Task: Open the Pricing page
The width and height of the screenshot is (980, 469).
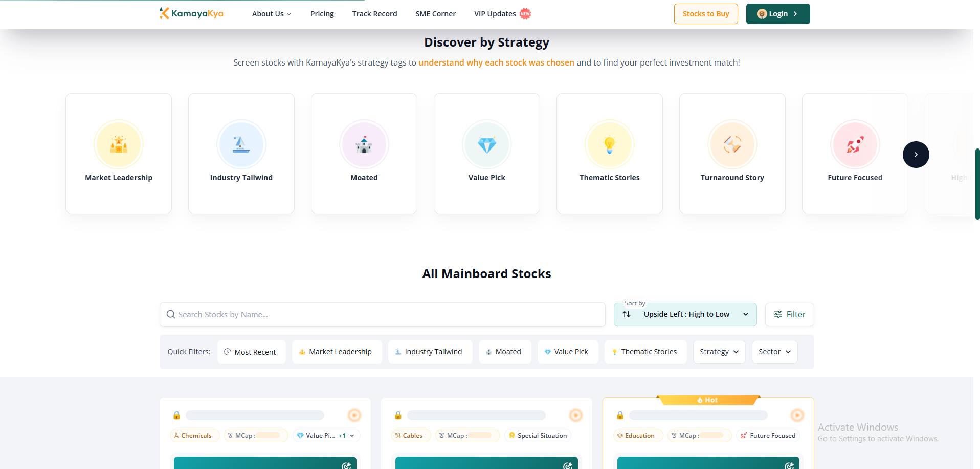Action: pyautogui.click(x=322, y=14)
